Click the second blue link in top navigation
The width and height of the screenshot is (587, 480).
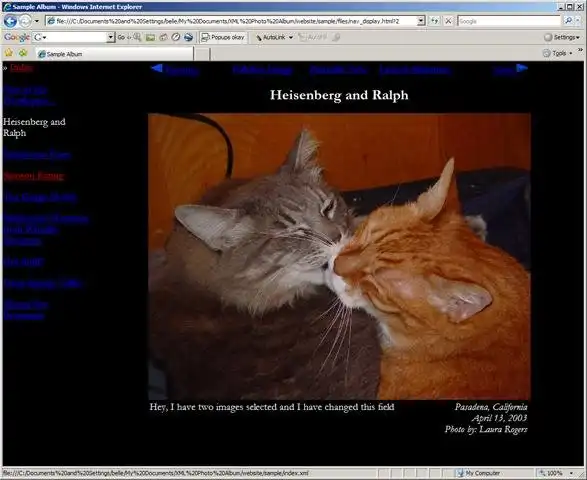262,70
